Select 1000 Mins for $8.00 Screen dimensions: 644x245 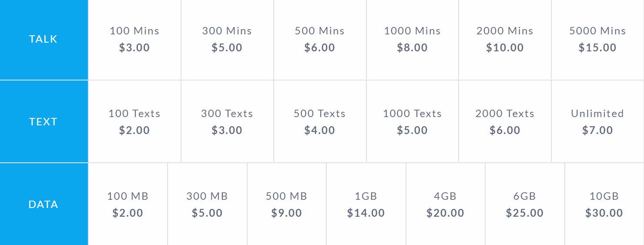click(413, 40)
